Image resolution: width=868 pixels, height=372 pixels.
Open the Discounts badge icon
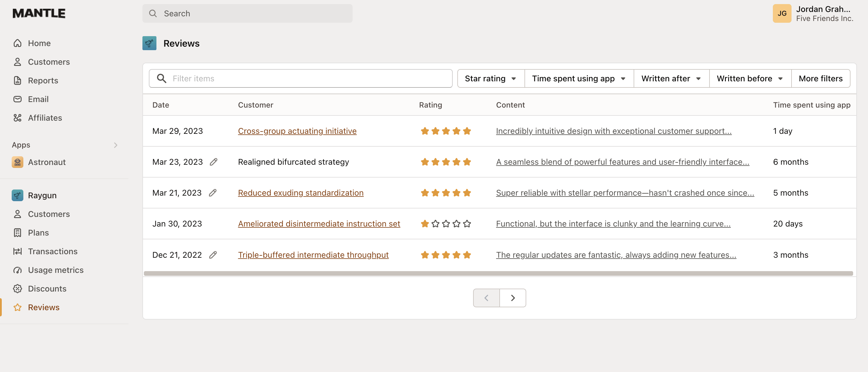18,289
